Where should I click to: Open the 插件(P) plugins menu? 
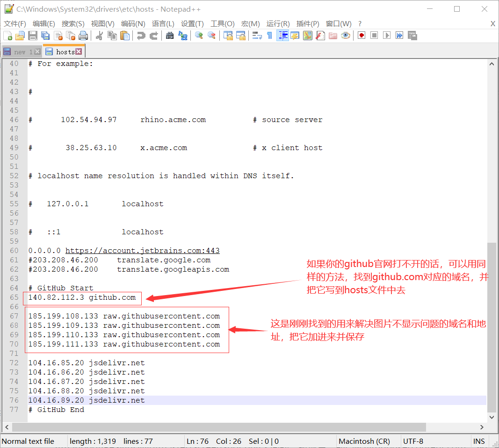[308, 23]
